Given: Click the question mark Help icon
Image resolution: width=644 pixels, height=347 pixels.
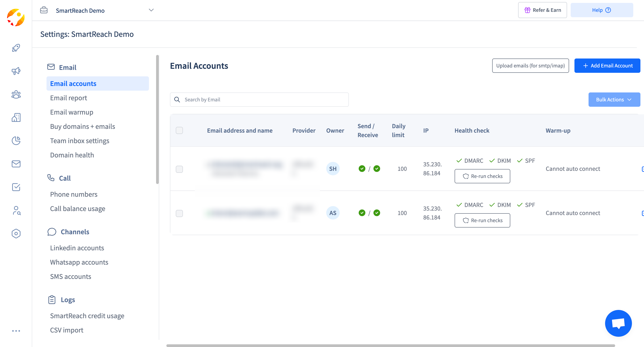Looking at the screenshot, I should (608, 10).
